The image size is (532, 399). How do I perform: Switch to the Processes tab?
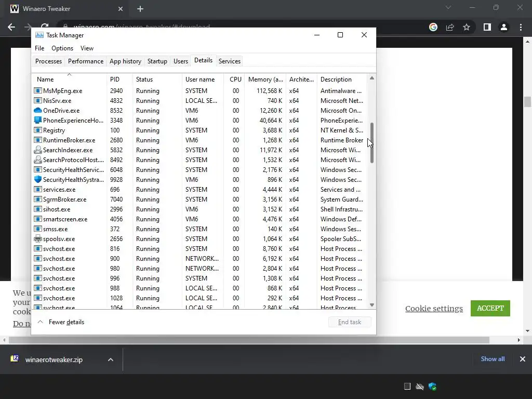coord(48,61)
